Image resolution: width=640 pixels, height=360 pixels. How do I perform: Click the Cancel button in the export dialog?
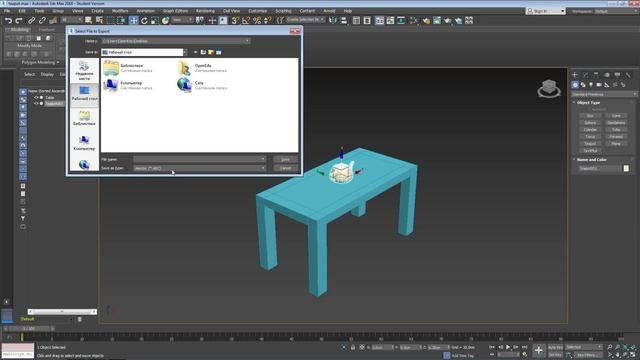285,168
